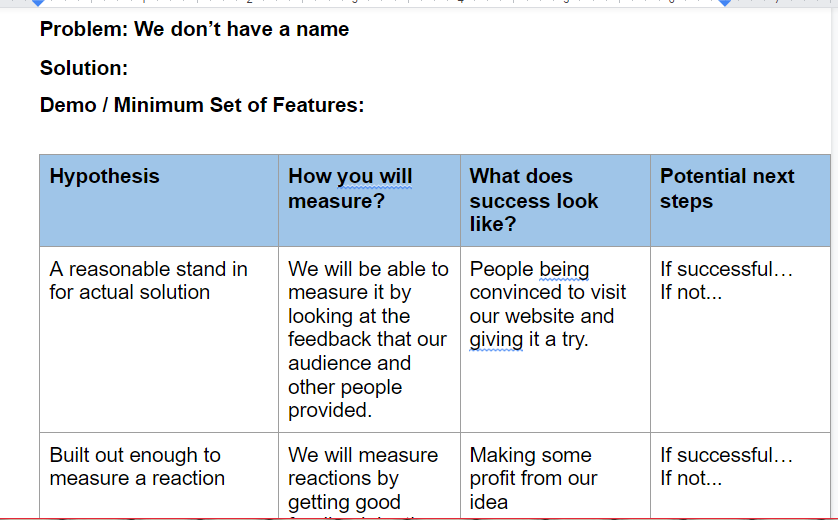Viewport: 838px width, 520px height.
Task: Click the "Making some profit from our idea" cell
Action: [555, 475]
